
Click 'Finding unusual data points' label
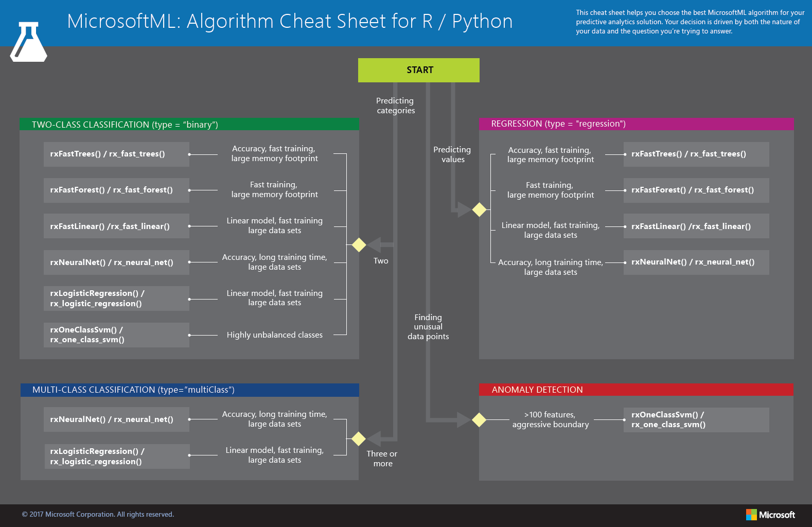coord(428,327)
